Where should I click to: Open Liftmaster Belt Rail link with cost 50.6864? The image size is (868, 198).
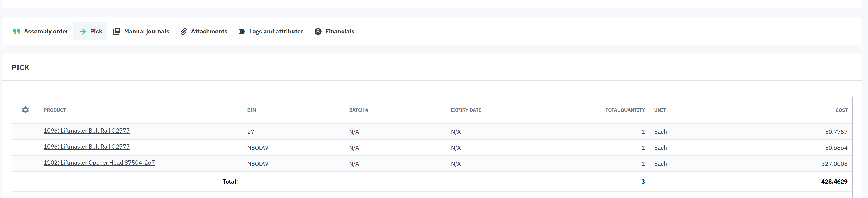pos(86,147)
